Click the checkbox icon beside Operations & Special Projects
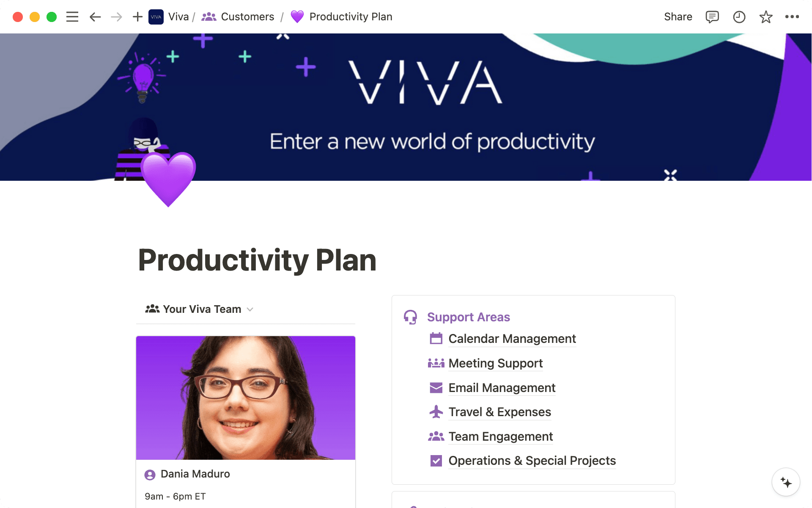The width and height of the screenshot is (812, 508). [436, 461]
